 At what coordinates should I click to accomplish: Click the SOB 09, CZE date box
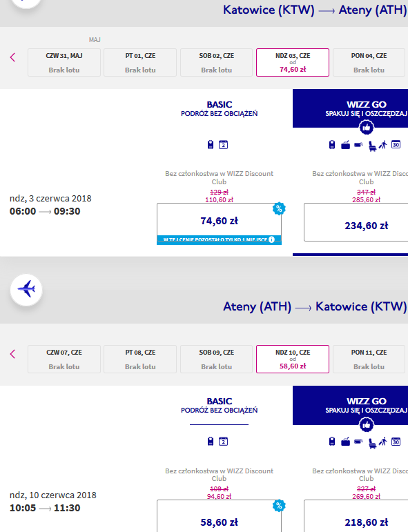click(216, 359)
